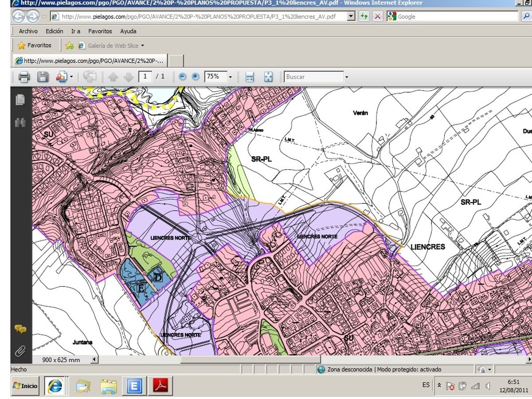
Task: Expand the Buscar search options dropdown
Action: point(346,77)
